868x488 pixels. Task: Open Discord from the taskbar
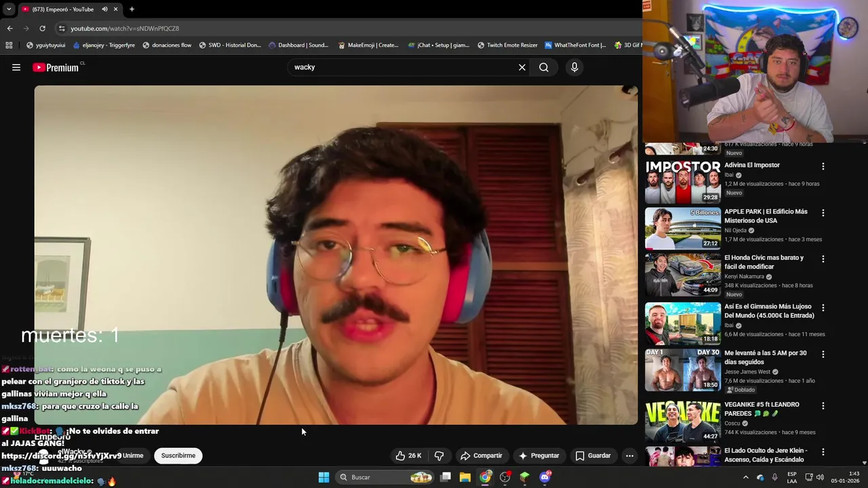pos(545,477)
